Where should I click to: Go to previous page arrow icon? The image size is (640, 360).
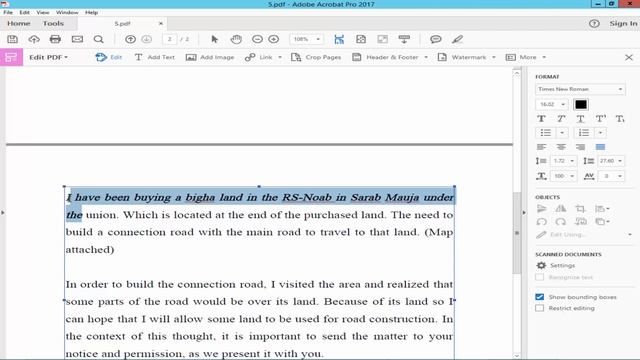click(130, 39)
